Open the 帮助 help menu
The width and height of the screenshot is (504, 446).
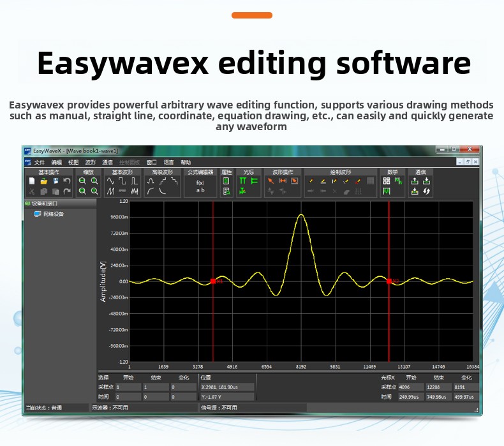click(186, 163)
